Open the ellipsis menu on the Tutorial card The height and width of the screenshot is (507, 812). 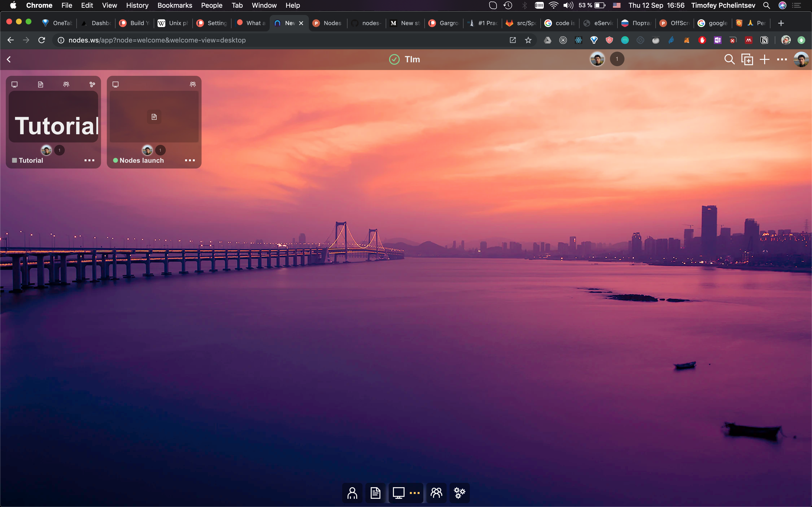pos(89,160)
